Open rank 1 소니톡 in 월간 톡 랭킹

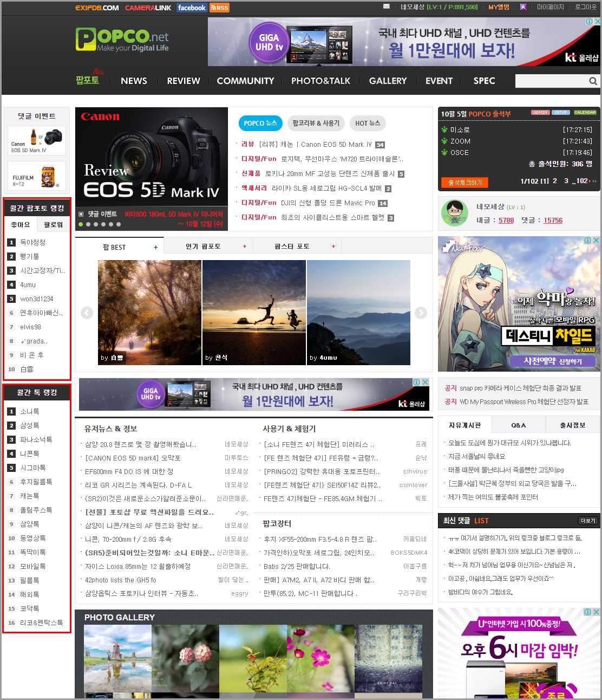(29, 411)
